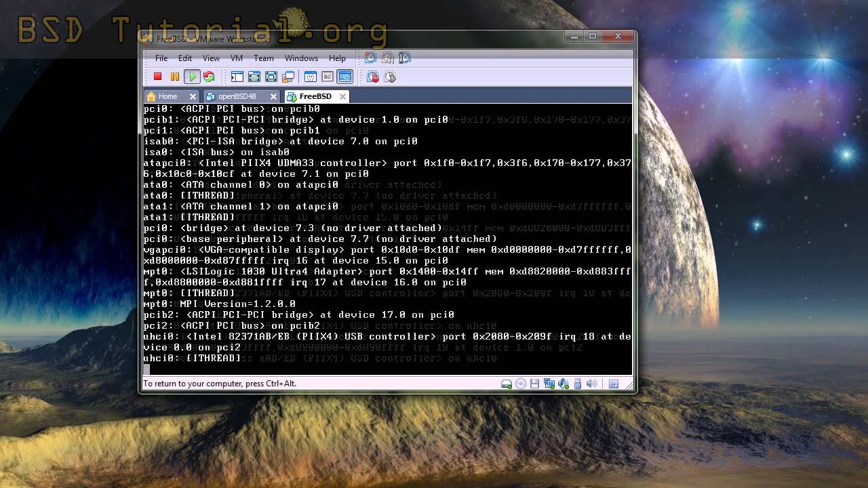Screen dimensions: 868x488
Task: Click the network adapter status icon
Action: pyautogui.click(x=549, y=384)
